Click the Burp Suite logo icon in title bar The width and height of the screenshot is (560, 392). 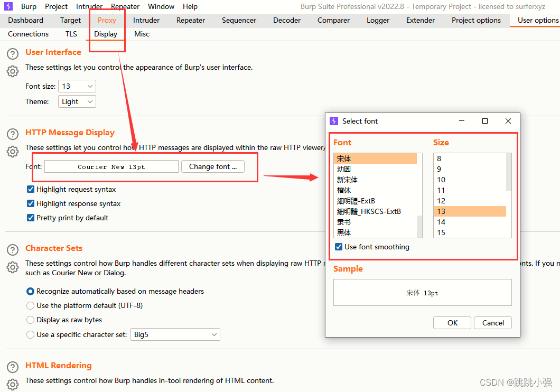click(8, 6)
